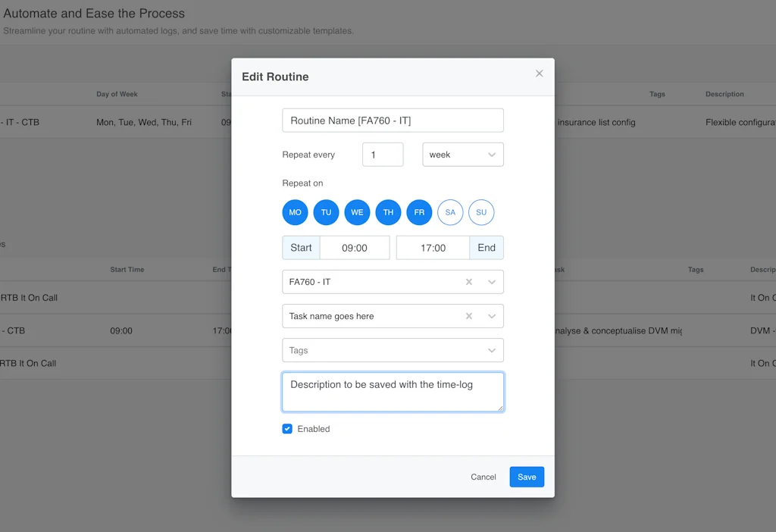Cancel the routine edit
The height and width of the screenshot is (532, 776).
pyautogui.click(x=483, y=477)
